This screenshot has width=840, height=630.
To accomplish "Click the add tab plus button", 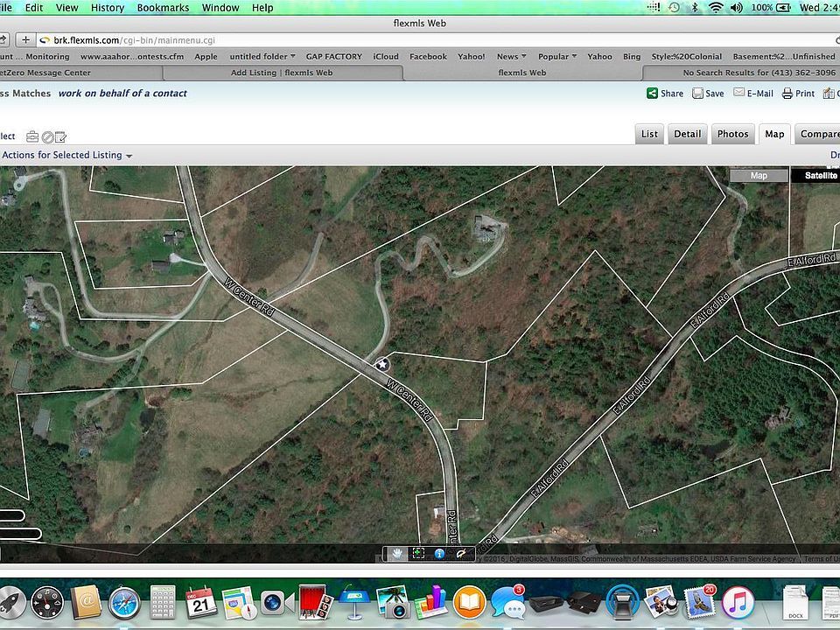I will pyautogui.click(x=25, y=40).
